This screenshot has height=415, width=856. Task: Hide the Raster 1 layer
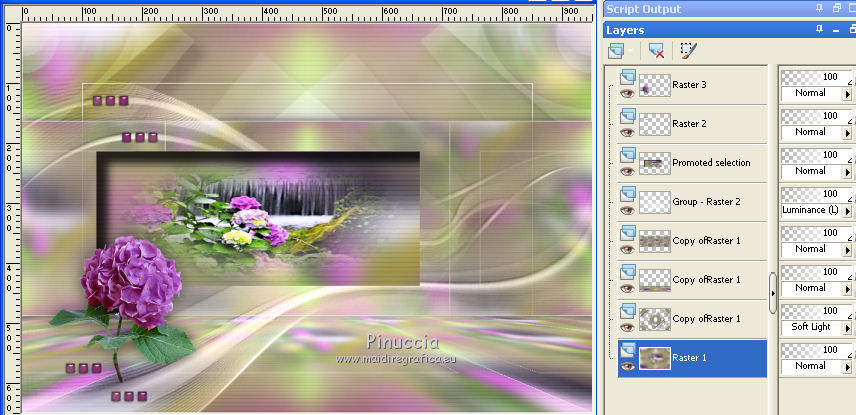627,366
